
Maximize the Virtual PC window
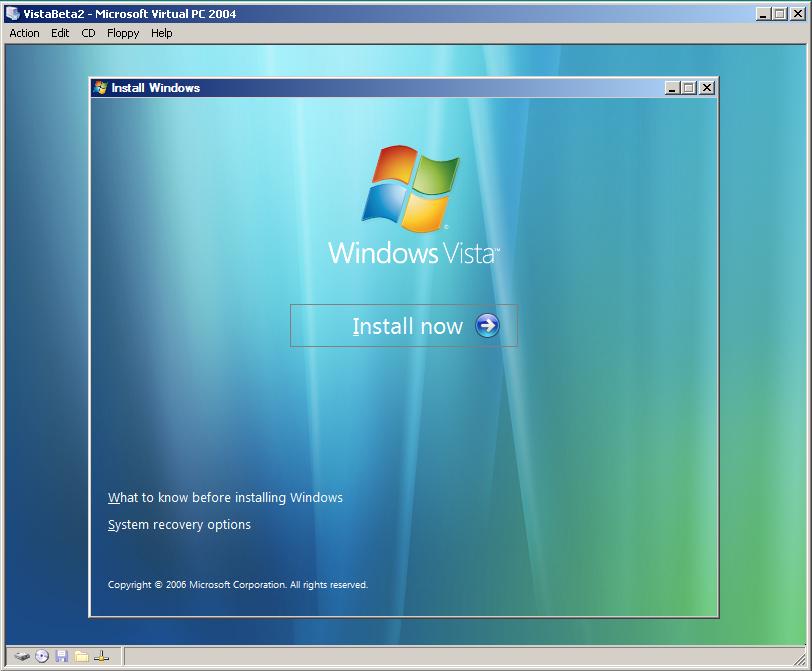(779, 14)
